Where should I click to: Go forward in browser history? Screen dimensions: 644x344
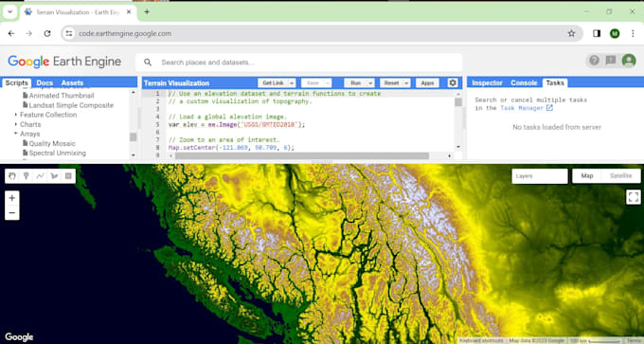28,34
